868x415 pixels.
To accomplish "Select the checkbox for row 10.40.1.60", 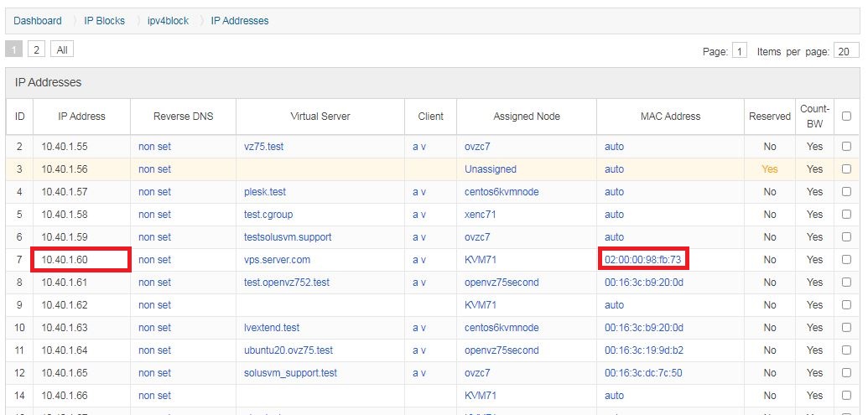I will tap(846, 260).
